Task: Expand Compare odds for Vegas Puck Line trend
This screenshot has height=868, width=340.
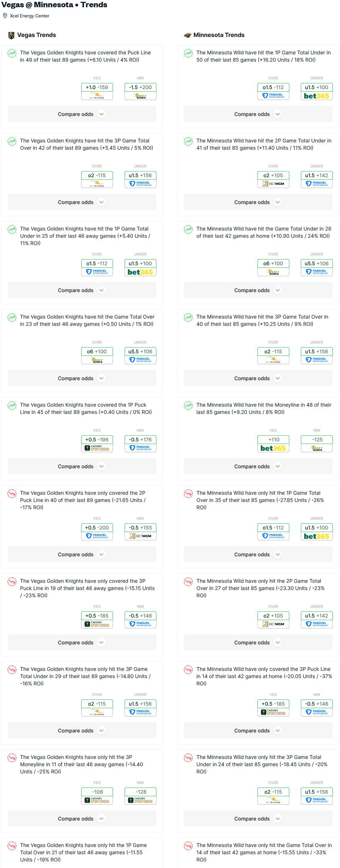Action: (x=82, y=114)
